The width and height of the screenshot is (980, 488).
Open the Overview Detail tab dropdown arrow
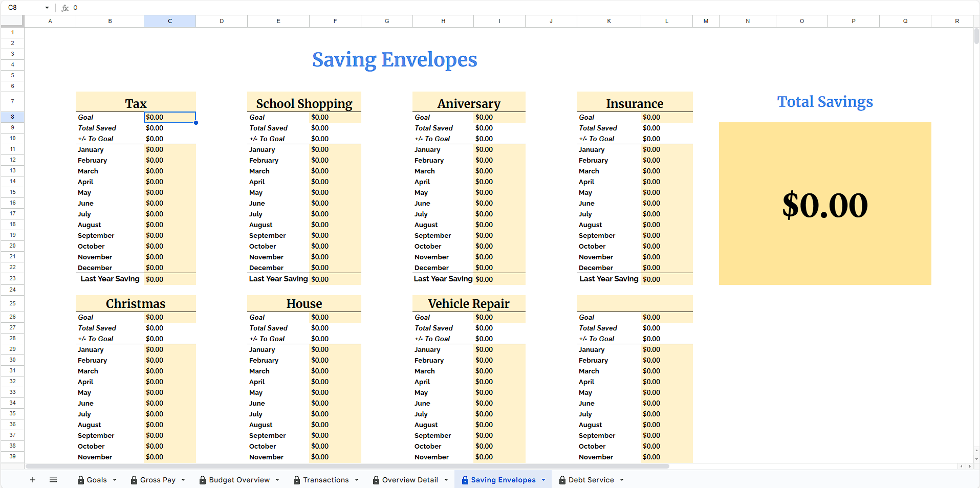446,480
